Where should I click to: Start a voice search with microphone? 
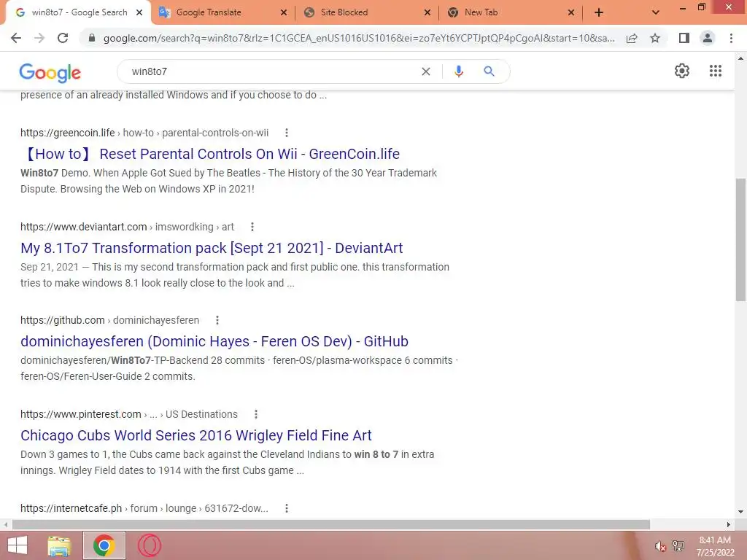458,71
